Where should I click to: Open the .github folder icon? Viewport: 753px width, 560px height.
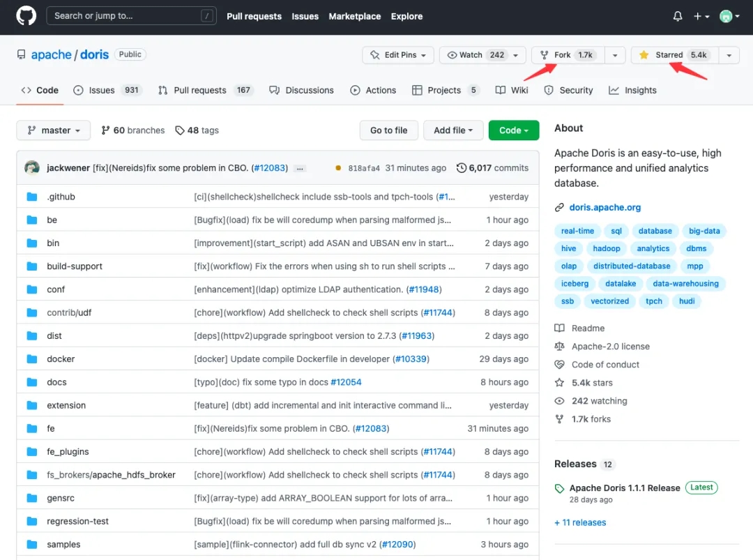tap(32, 197)
